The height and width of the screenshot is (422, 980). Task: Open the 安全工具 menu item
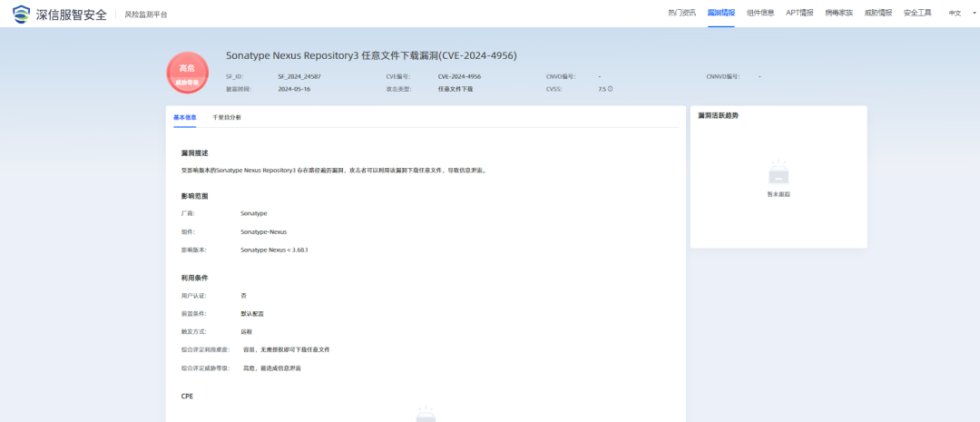tap(916, 13)
